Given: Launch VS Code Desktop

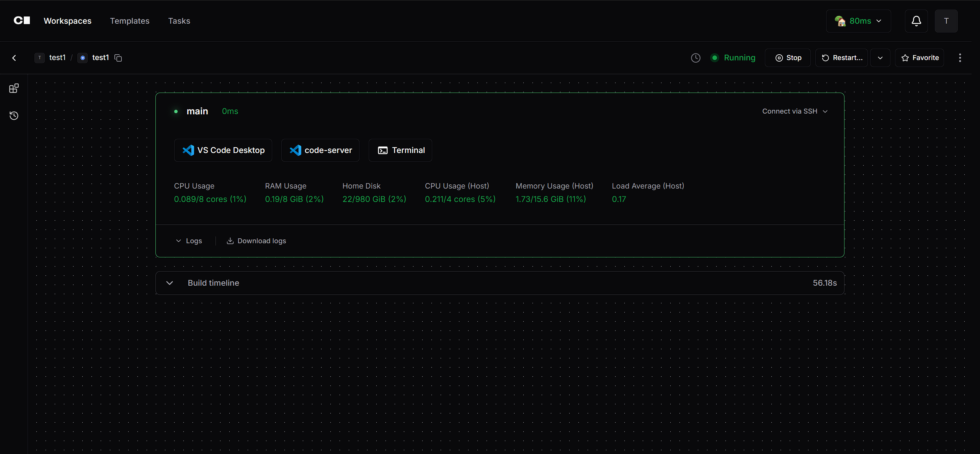Looking at the screenshot, I should click(223, 150).
